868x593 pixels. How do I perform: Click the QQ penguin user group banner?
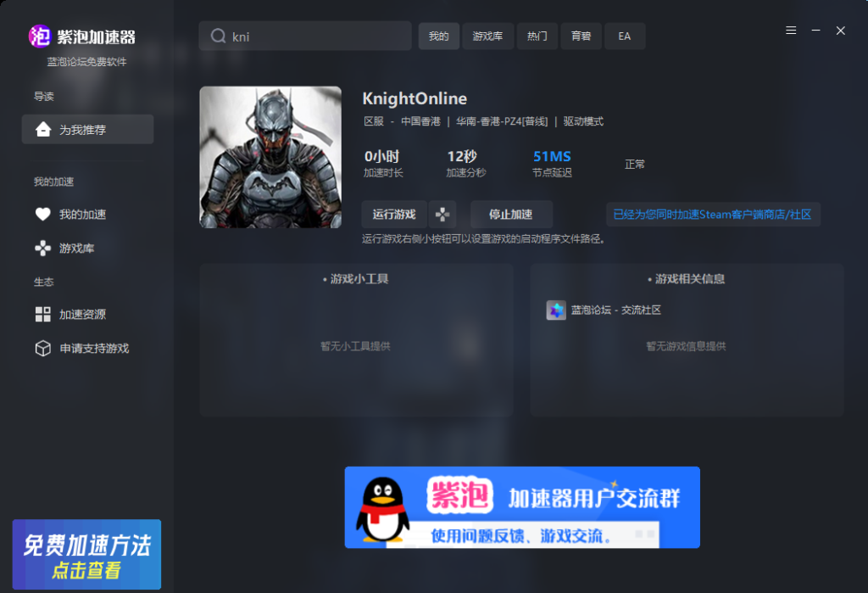[522, 507]
